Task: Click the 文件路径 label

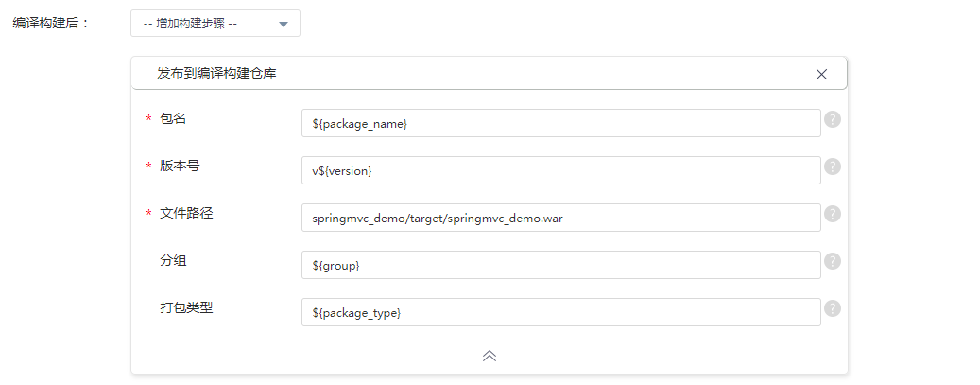Action: pyautogui.click(x=186, y=213)
